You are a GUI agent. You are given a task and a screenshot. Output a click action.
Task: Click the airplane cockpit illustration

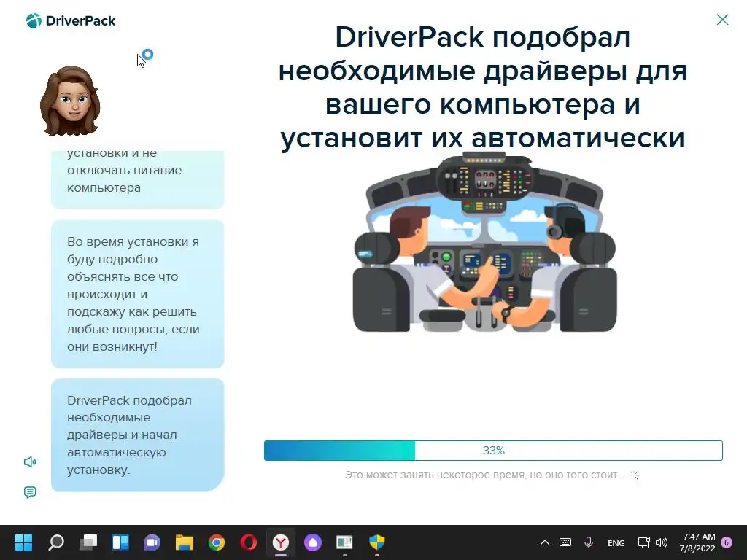(x=484, y=242)
